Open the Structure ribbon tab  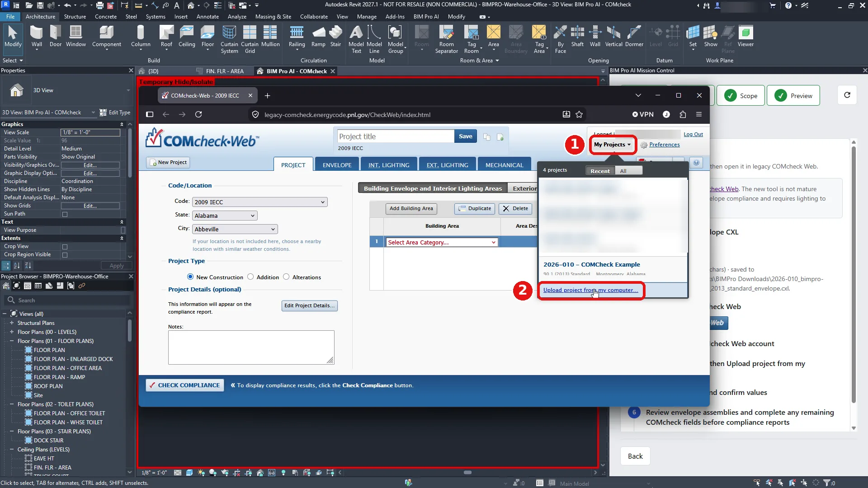click(x=75, y=17)
